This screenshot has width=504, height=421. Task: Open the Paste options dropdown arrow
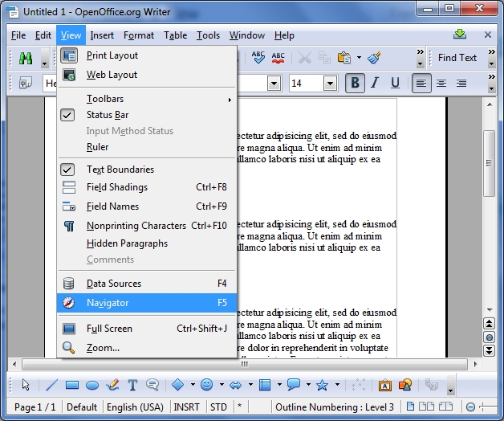pyautogui.click(x=359, y=58)
